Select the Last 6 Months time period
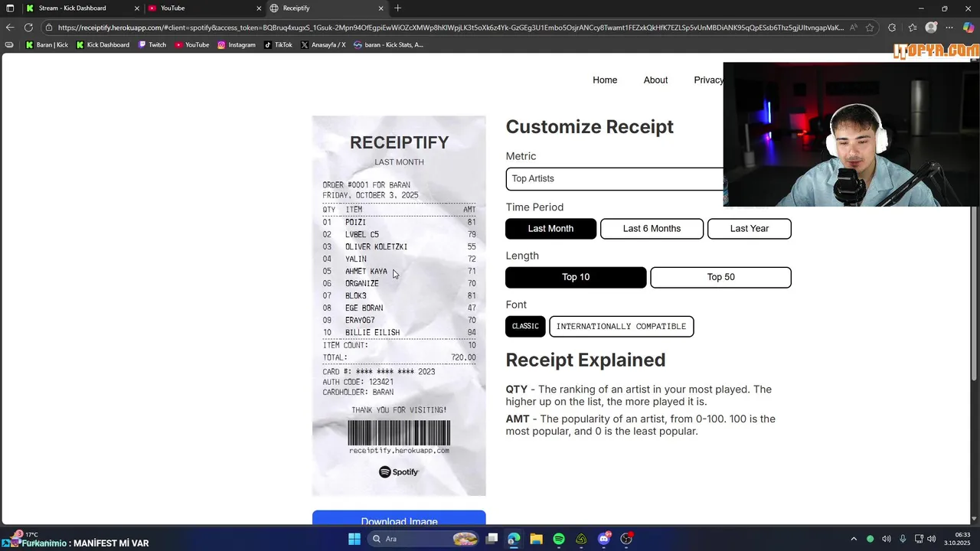The image size is (980, 551). point(652,229)
